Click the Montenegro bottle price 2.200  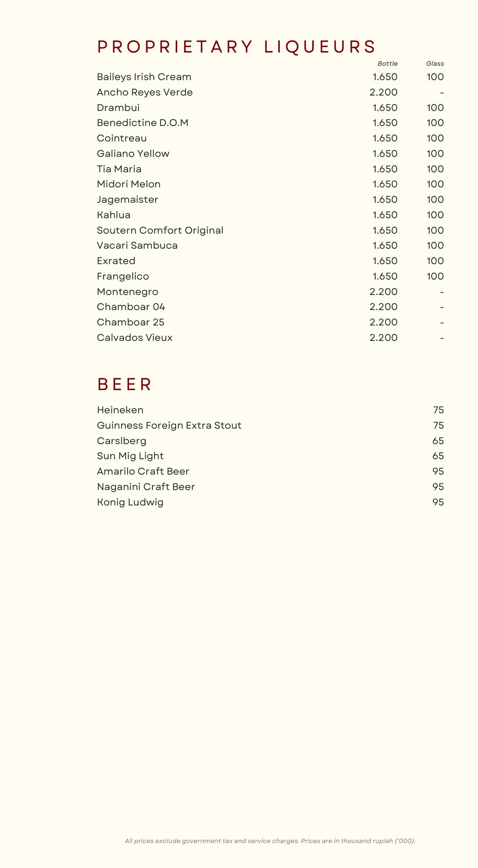pos(383,292)
